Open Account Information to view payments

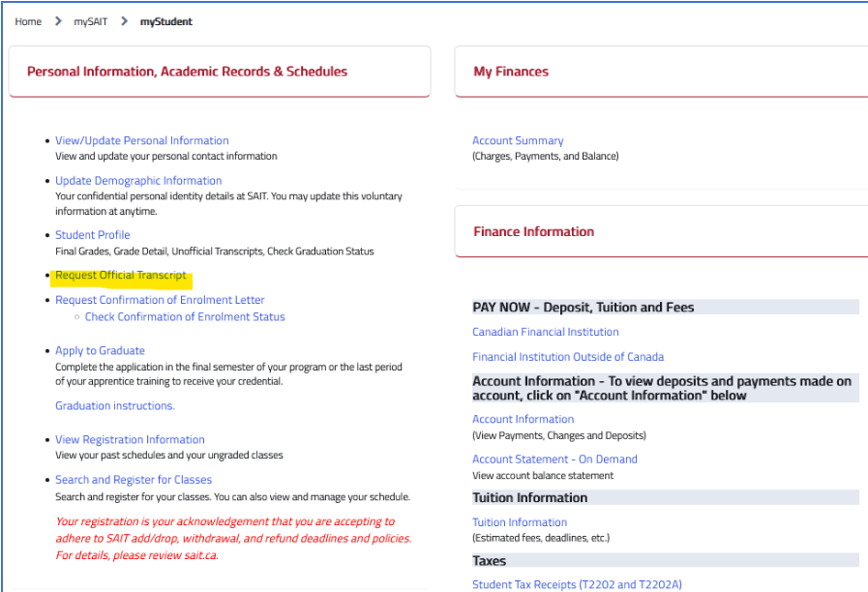523,419
